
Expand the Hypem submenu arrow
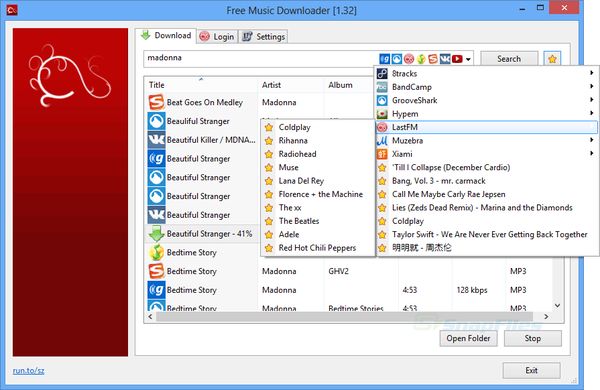(592, 113)
